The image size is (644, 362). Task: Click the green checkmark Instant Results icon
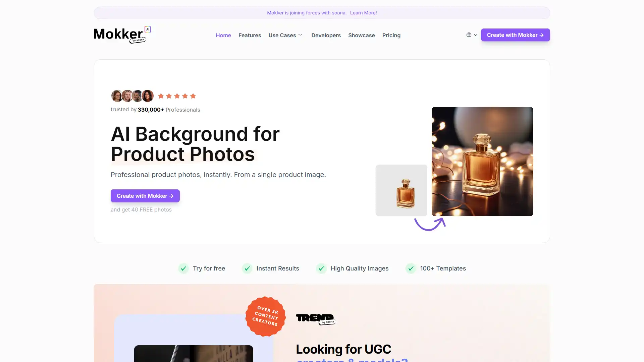pos(247,268)
